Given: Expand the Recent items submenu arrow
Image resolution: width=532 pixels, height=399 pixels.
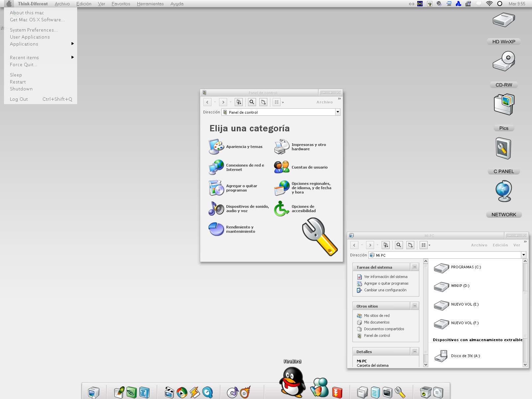Looking at the screenshot, I should pos(72,57).
